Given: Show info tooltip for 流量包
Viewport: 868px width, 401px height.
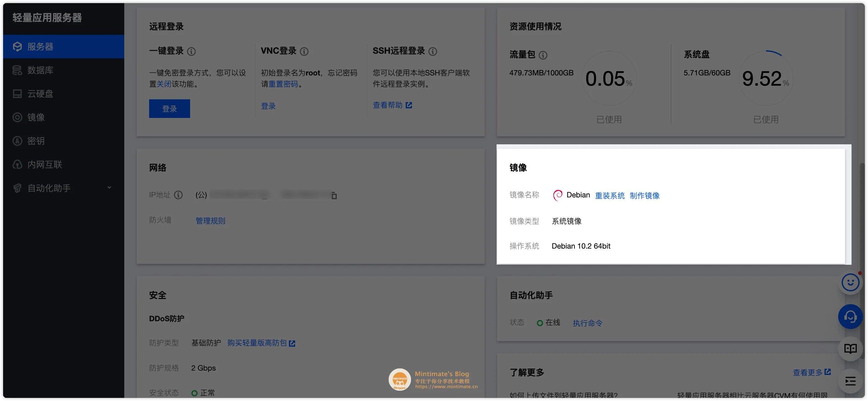Looking at the screenshot, I should (x=543, y=55).
